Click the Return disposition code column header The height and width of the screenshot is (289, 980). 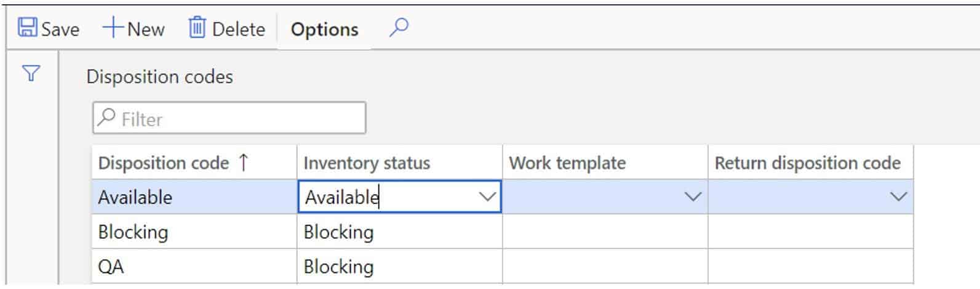pos(807,163)
